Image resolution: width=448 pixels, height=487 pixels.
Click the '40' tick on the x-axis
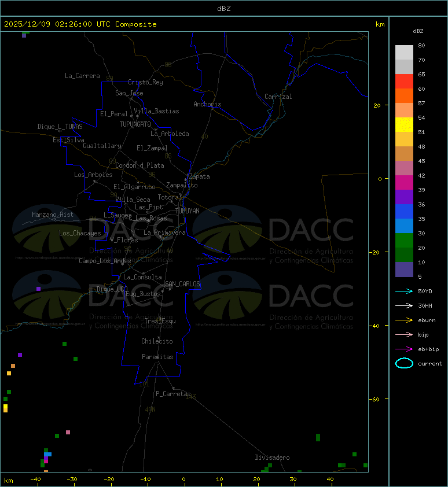pos(330,479)
